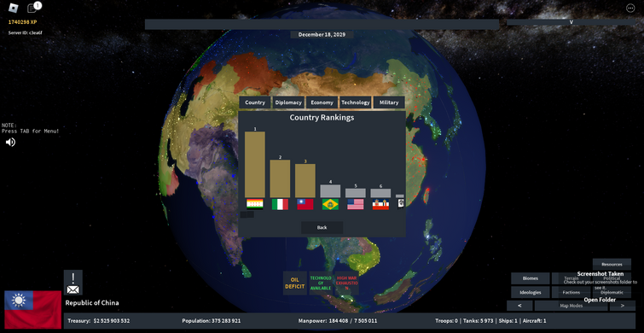Click the Back button
This screenshot has height=333, width=644.
click(x=322, y=227)
